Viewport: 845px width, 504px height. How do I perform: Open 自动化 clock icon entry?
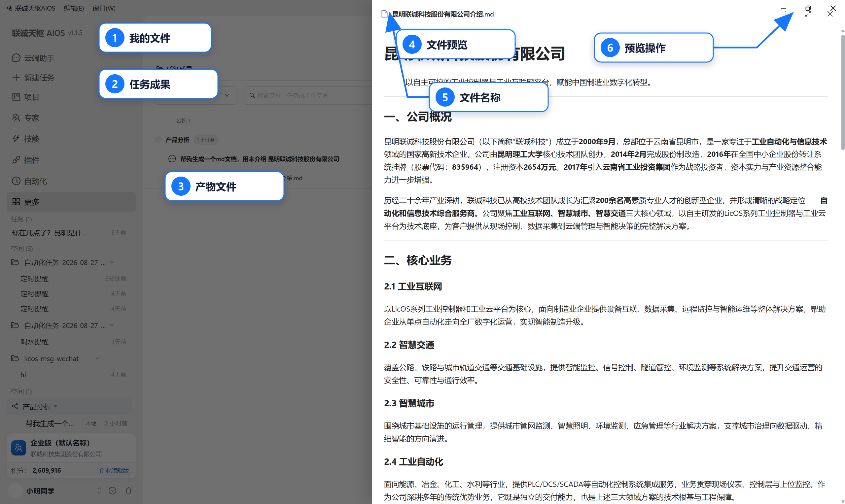(x=16, y=181)
